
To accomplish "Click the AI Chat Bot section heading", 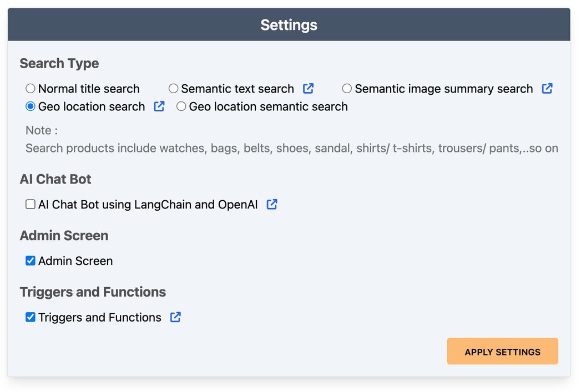I will [x=55, y=179].
